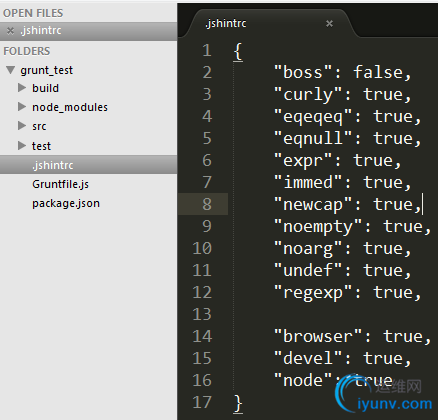This screenshot has width=438, height=420.
Task: Click the "noarg" key
Action: pyautogui.click(x=308, y=249)
